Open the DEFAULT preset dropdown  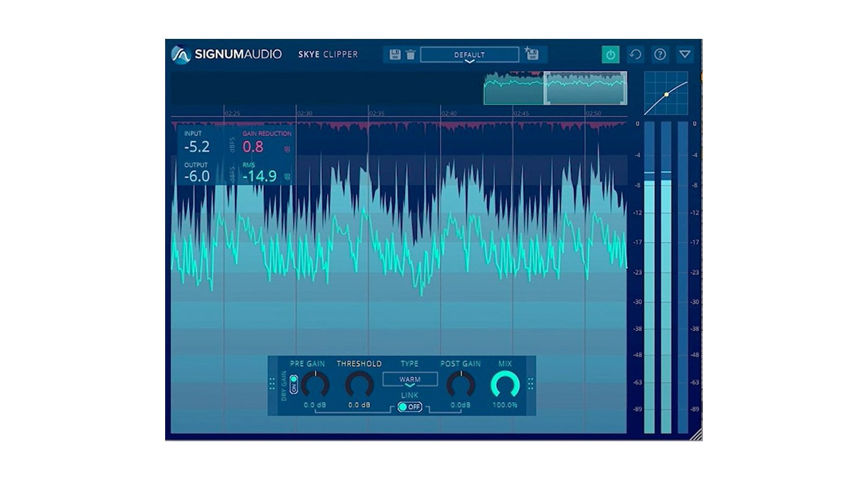(x=470, y=55)
